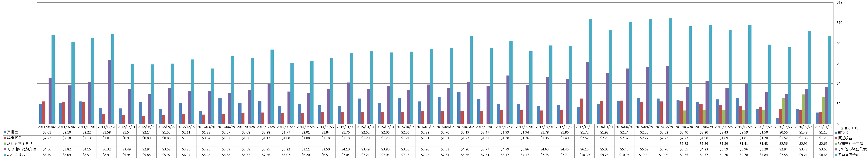Click the red 繰延収益 bar for 2017/12/30
The width and height of the screenshot is (868, 158).
click(x=582, y=111)
